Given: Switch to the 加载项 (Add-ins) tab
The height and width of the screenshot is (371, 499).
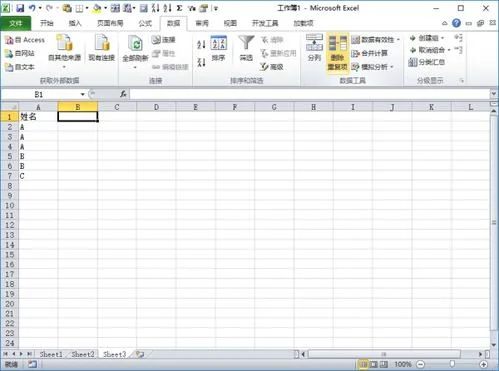Looking at the screenshot, I should (303, 23).
